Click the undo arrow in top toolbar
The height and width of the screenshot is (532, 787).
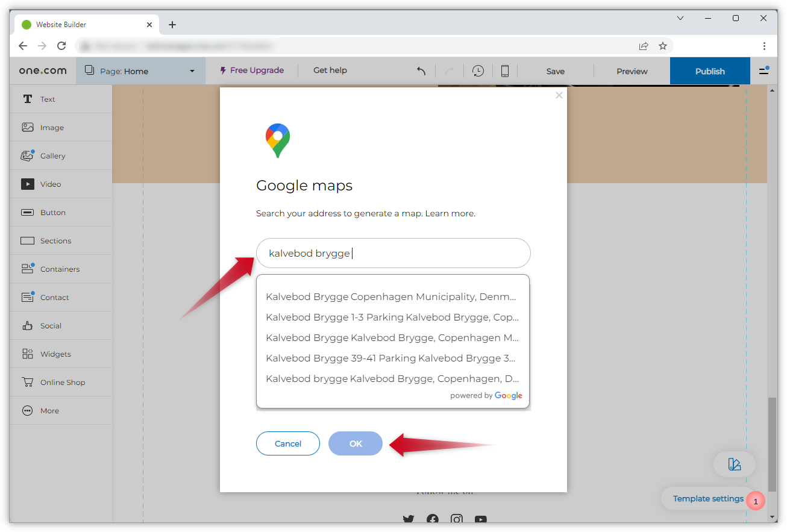coord(421,71)
